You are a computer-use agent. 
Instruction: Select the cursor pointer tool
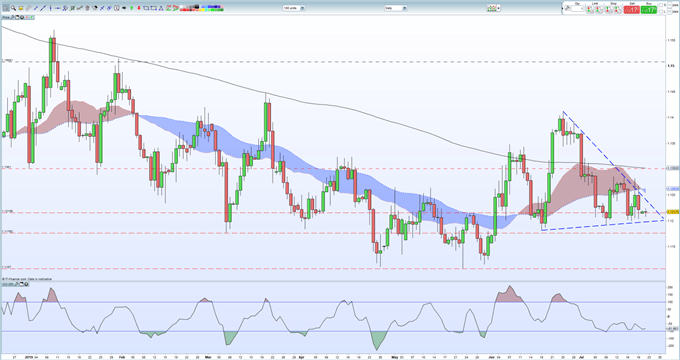coord(6,8)
